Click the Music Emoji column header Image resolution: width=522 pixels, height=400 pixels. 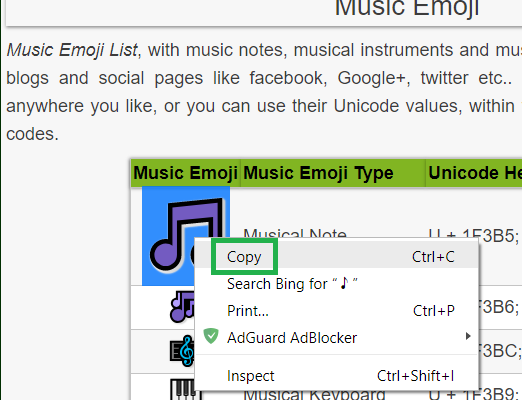pos(186,173)
